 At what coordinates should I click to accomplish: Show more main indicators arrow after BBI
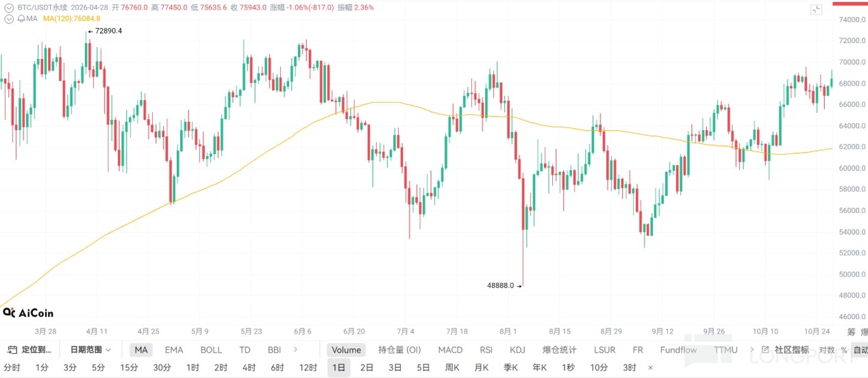click(295, 350)
